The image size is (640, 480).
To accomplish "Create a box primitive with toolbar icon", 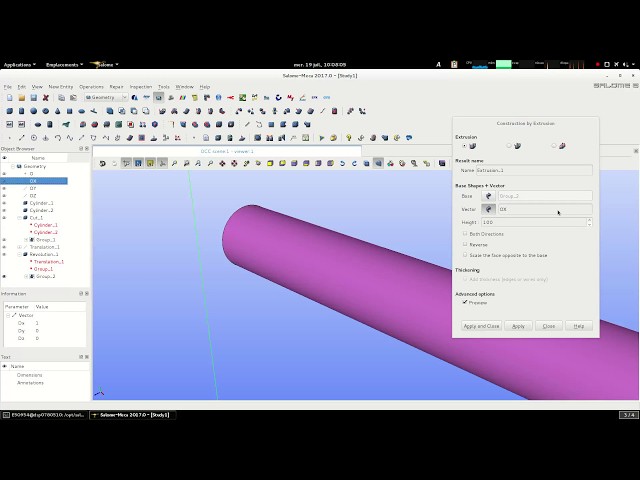I will tap(10, 111).
